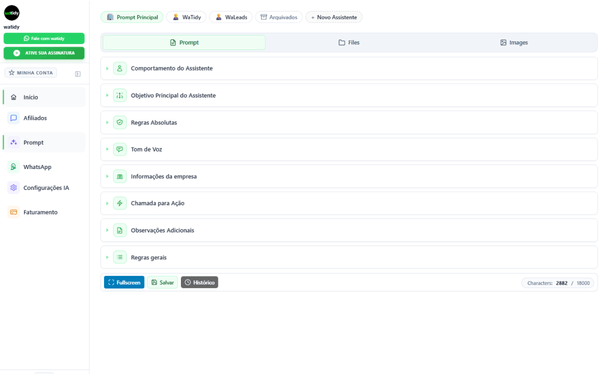Click the WhatsApp sidebar icon
This screenshot has height=375, width=600.
tap(13, 167)
